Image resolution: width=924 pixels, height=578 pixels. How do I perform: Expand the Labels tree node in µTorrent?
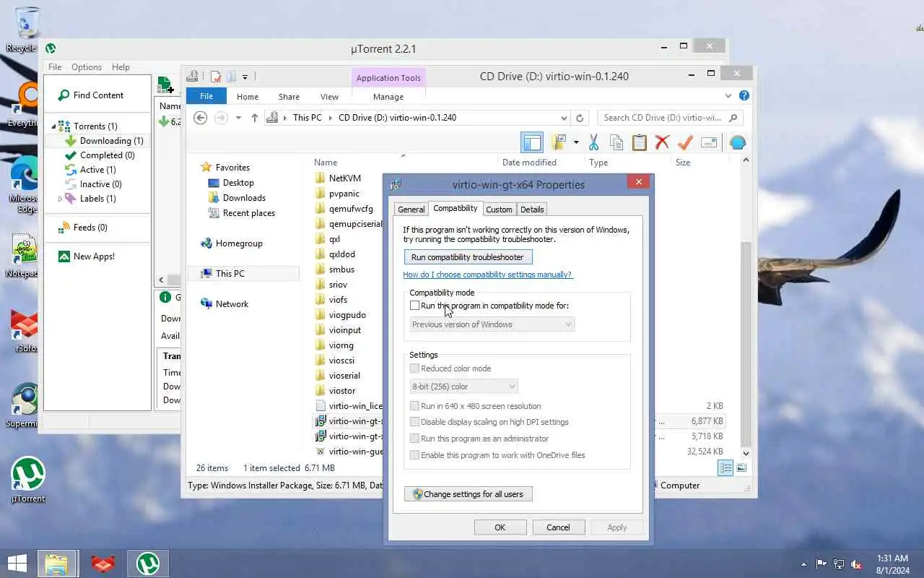[x=60, y=199]
